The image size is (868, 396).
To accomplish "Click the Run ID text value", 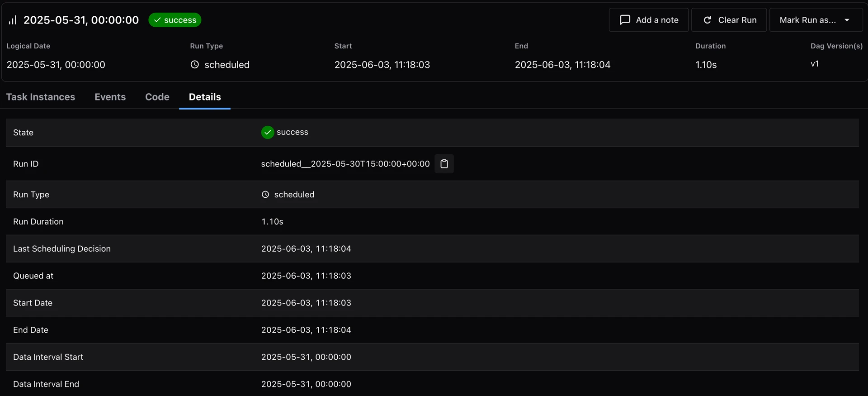I will [345, 164].
